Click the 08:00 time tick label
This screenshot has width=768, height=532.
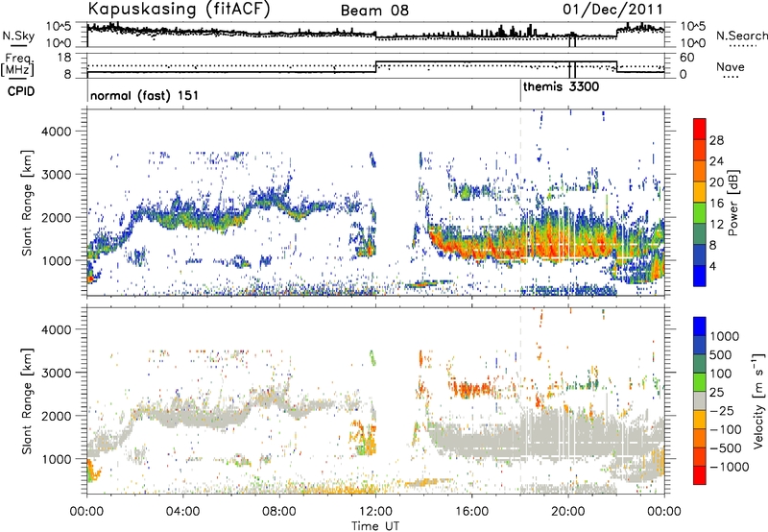[x=279, y=512]
